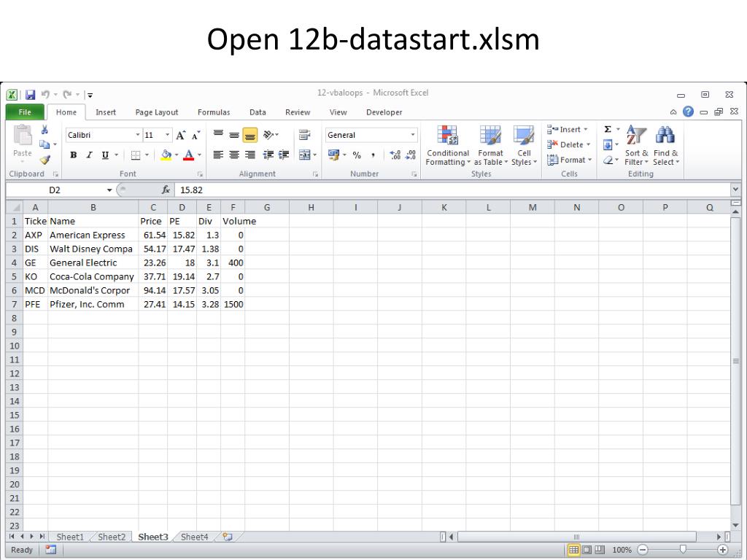Screen dimensions: 747x560
Task: Click the Wrap Text icon
Action: [x=304, y=135]
